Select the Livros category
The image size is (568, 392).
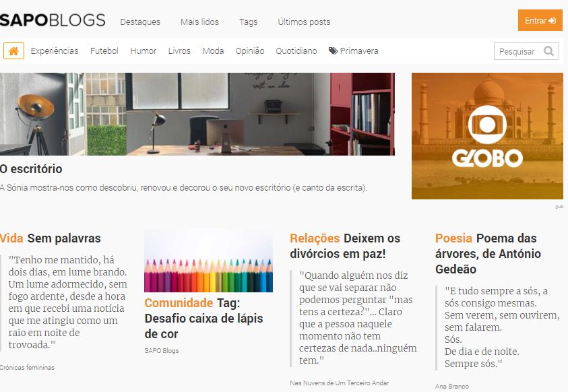click(179, 51)
